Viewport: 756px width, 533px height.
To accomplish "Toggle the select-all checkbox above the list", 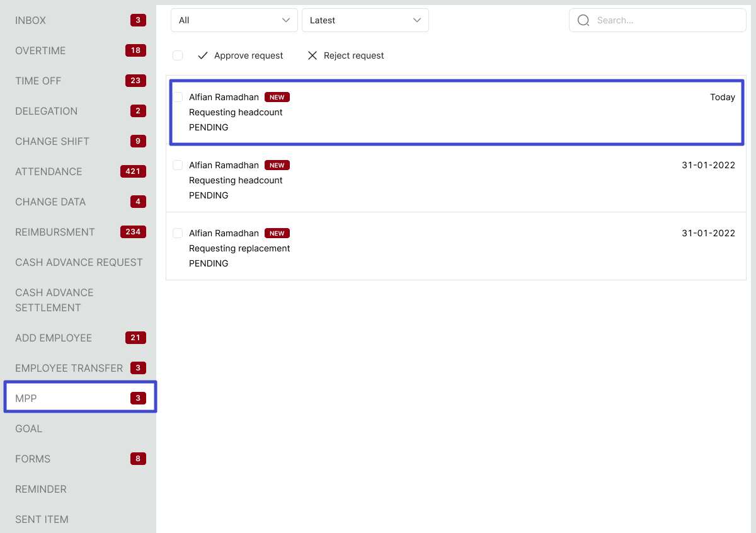I will (x=178, y=55).
